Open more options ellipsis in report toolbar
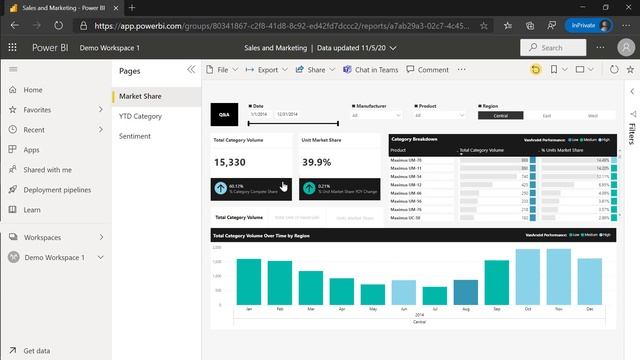 click(x=462, y=70)
